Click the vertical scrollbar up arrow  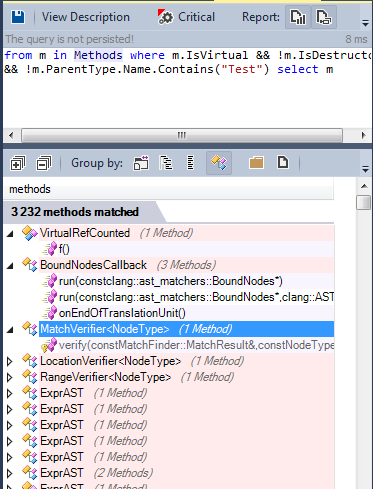click(364, 186)
